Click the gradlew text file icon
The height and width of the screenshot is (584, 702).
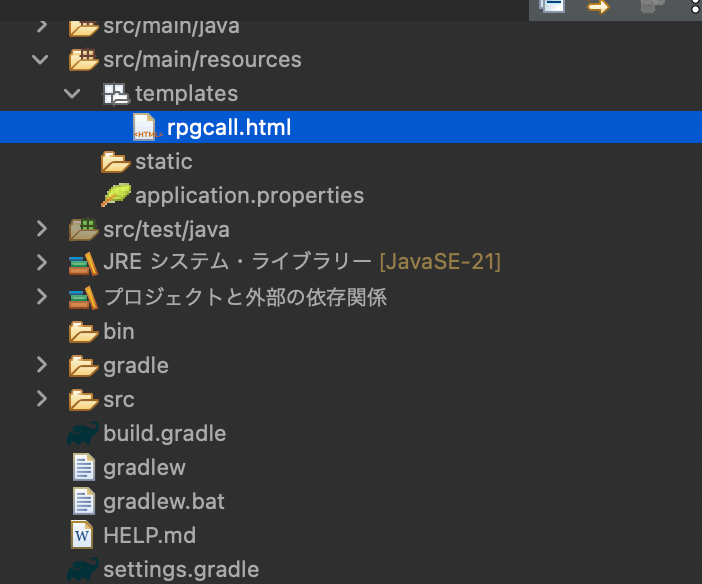[84, 467]
